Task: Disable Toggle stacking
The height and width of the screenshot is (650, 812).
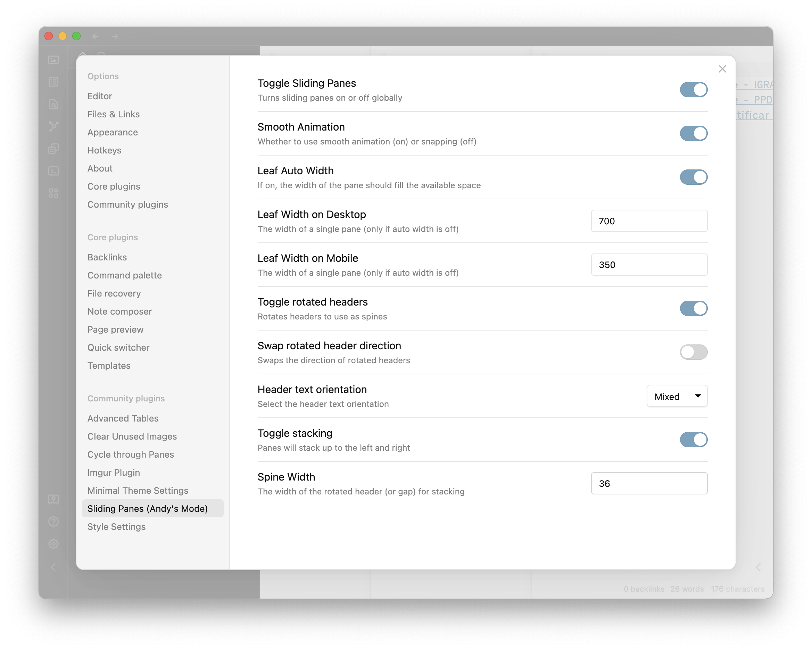Action: coord(693,440)
